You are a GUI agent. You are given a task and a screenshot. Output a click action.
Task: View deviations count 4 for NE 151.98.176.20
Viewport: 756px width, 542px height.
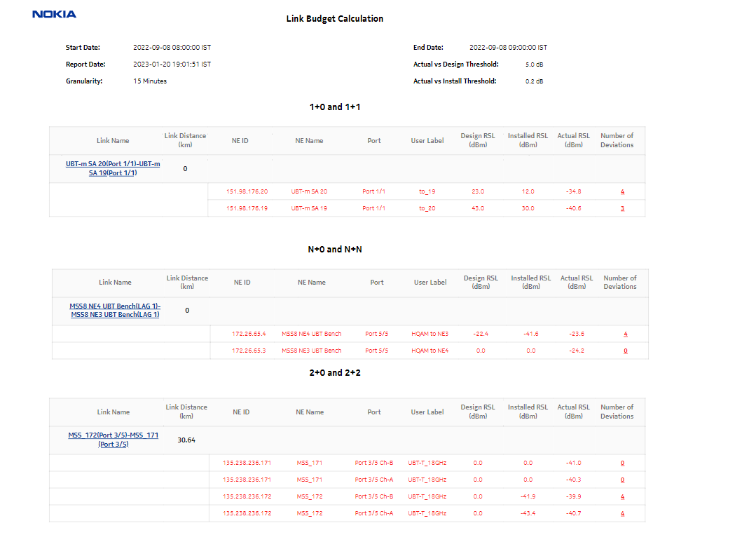click(621, 191)
